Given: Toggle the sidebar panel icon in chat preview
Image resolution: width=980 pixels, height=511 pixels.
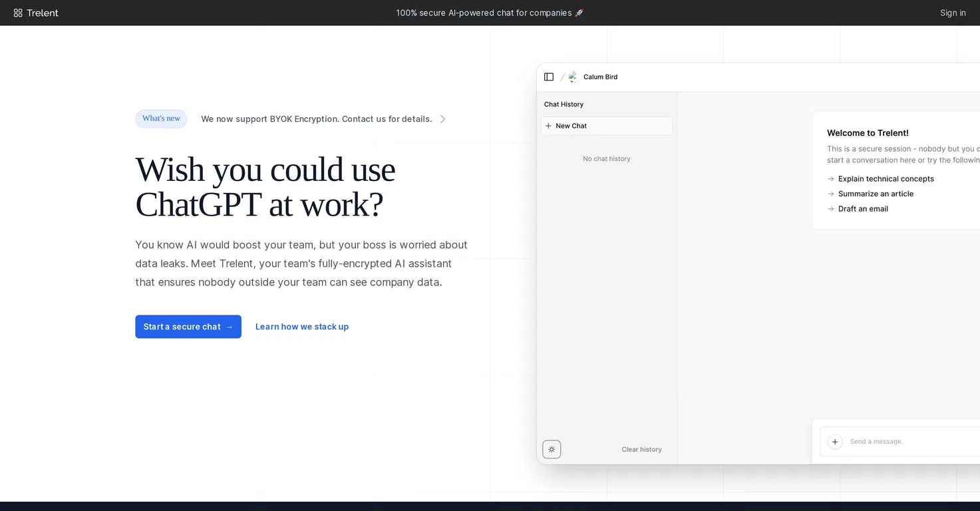Looking at the screenshot, I should coord(549,77).
